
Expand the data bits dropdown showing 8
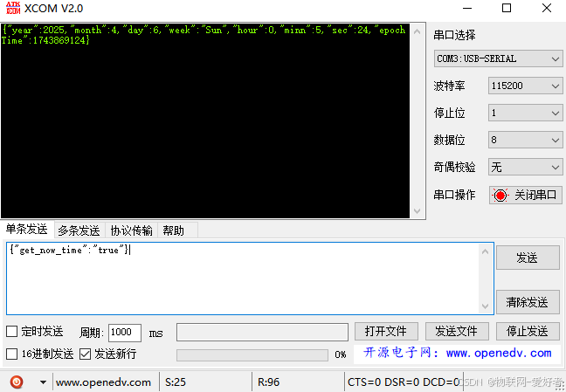525,140
